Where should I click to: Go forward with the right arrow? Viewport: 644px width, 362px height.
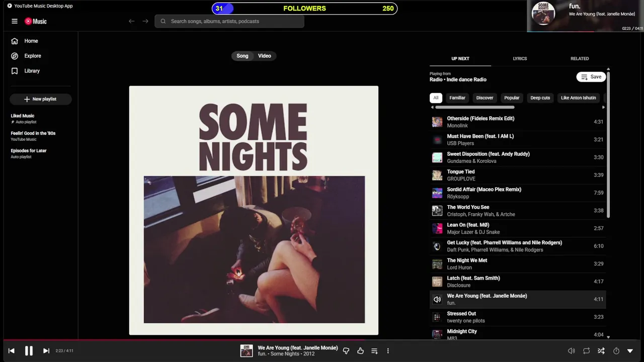point(145,21)
